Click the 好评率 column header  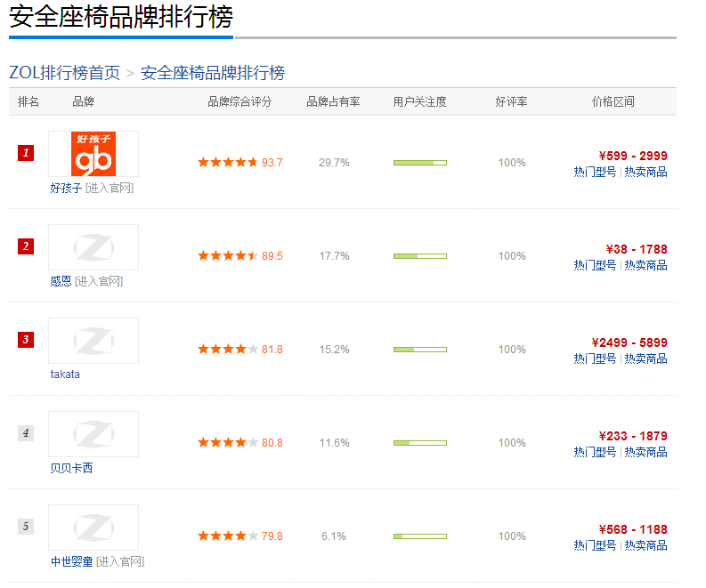point(512,102)
